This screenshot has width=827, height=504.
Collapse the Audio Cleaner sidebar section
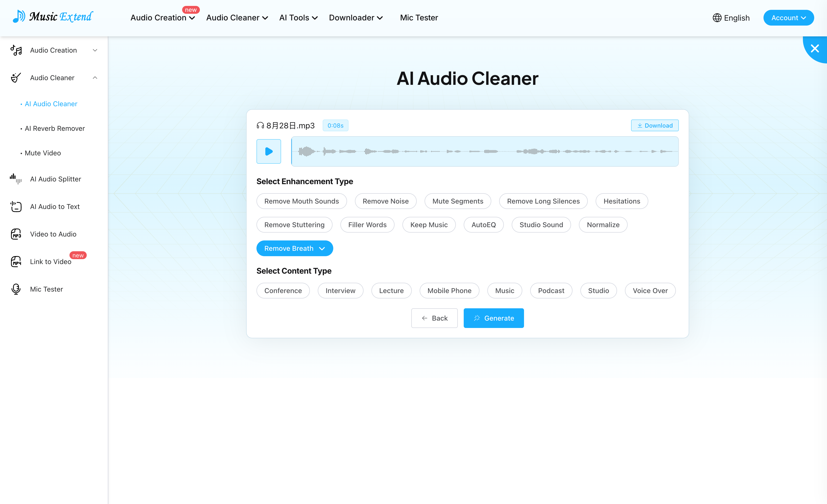pyautogui.click(x=95, y=78)
